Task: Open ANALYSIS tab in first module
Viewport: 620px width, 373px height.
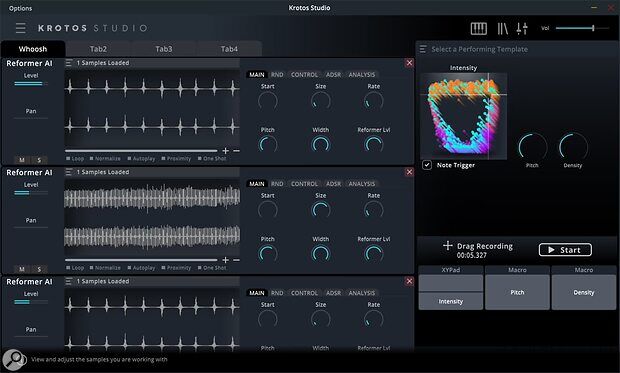Action: 362,75
